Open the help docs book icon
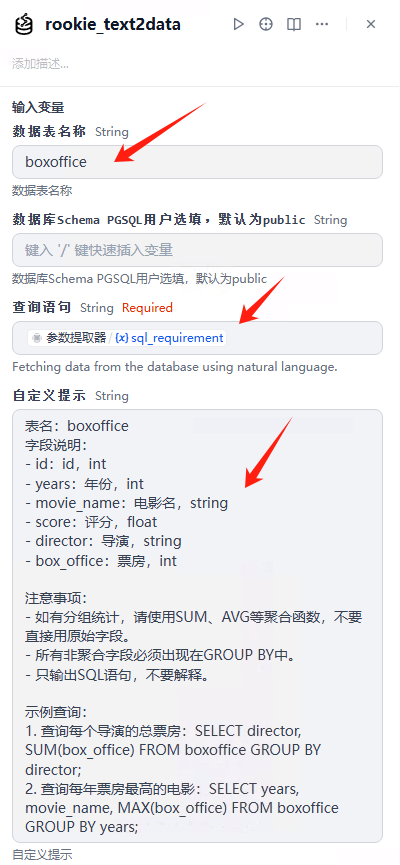Screen dimensions: 400x865 click(294, 24)
